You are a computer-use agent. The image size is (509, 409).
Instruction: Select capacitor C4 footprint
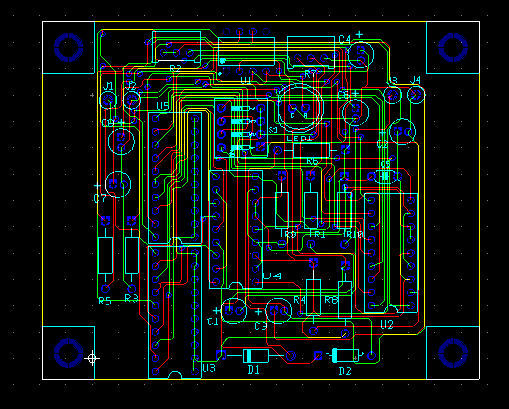(360, 55)
